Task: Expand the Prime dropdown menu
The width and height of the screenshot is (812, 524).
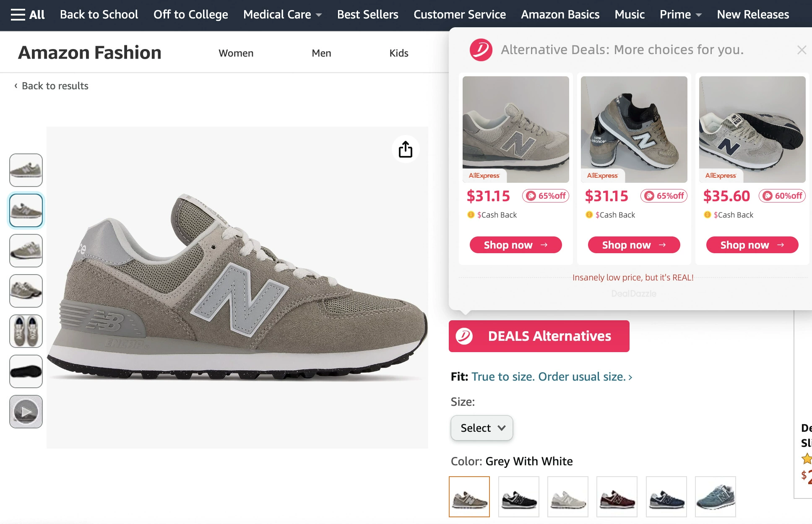Action: (x=680, y=15)
